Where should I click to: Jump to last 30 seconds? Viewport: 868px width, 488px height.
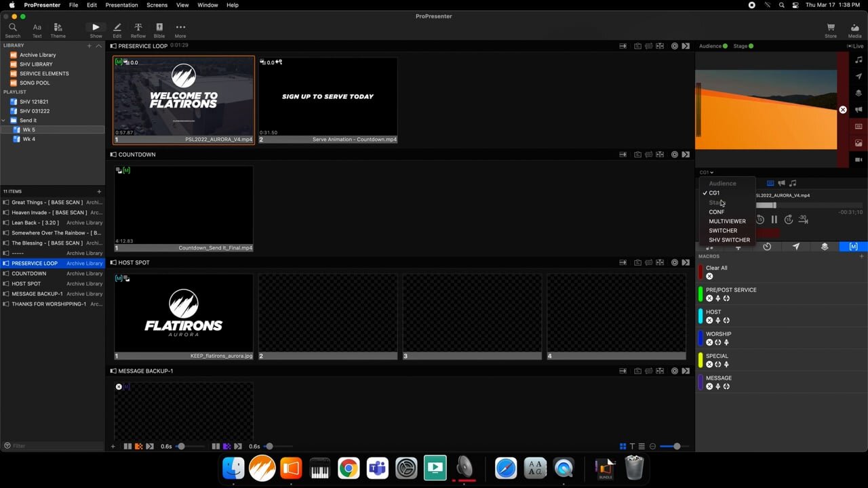point(803,219)
